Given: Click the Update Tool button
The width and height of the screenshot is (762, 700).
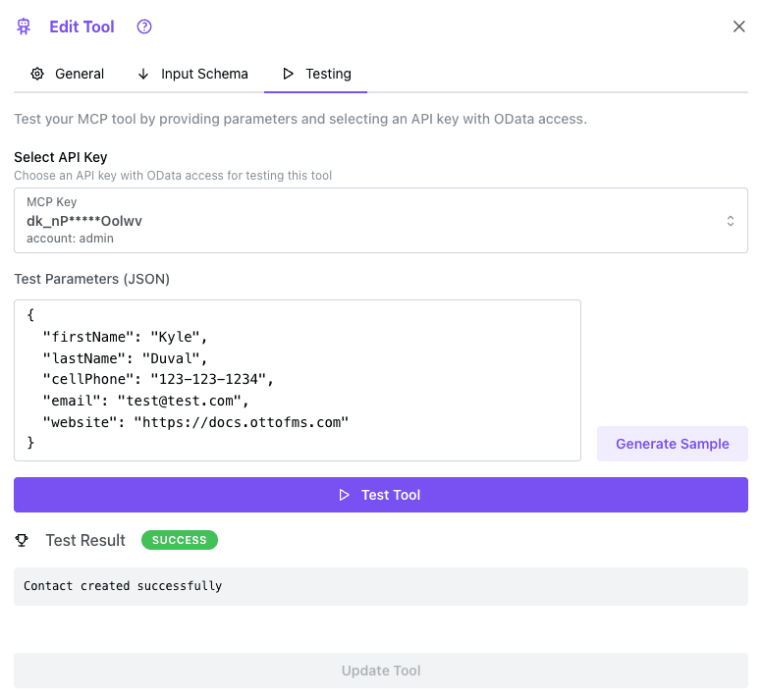Looking at the screenshot, I should [381, 671].
